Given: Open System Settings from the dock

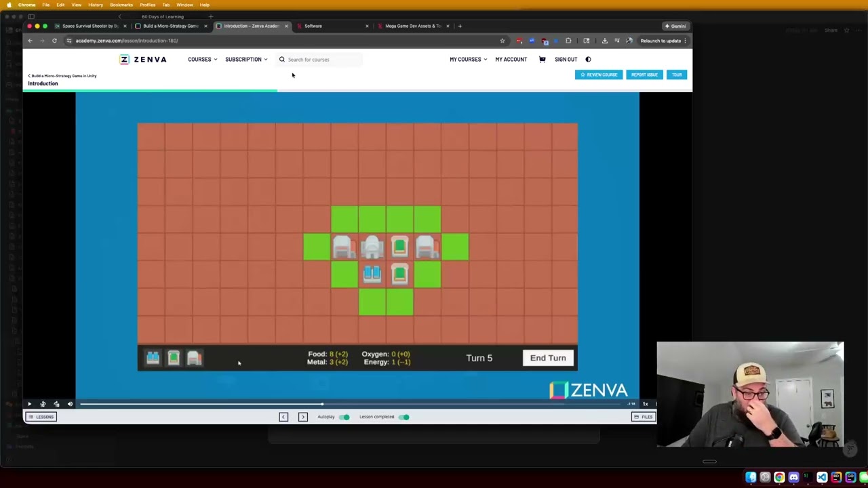Looking at the screenshot, I should coord(765,478).
